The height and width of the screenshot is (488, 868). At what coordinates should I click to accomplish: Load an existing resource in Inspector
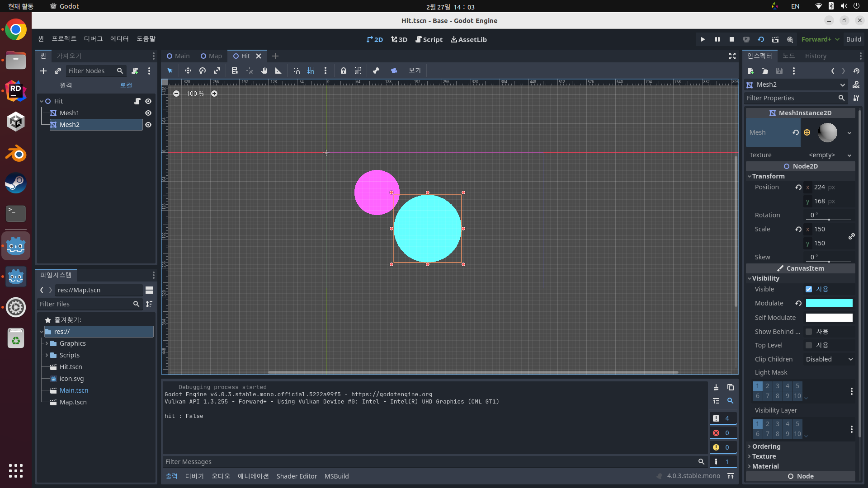pos(765,71)
